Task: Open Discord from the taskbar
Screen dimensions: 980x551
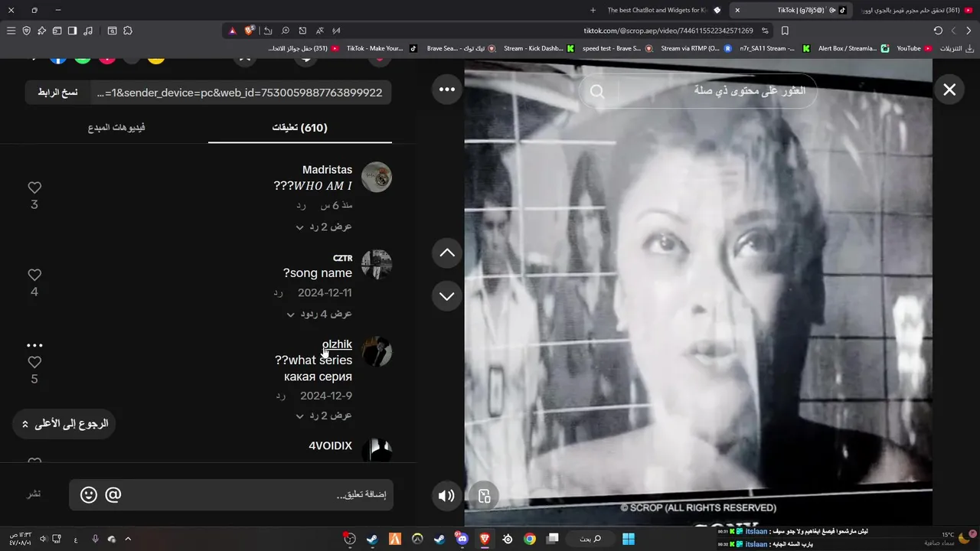Action: 462,539
